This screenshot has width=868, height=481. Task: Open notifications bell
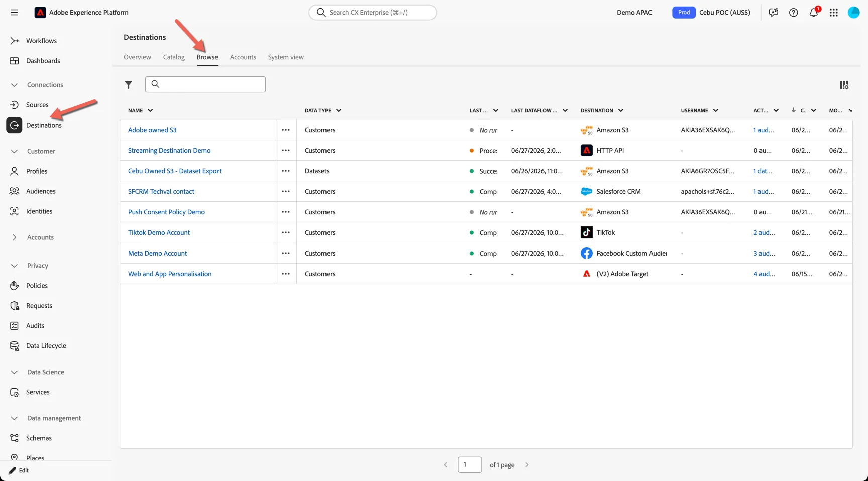(x=814, y=13)
